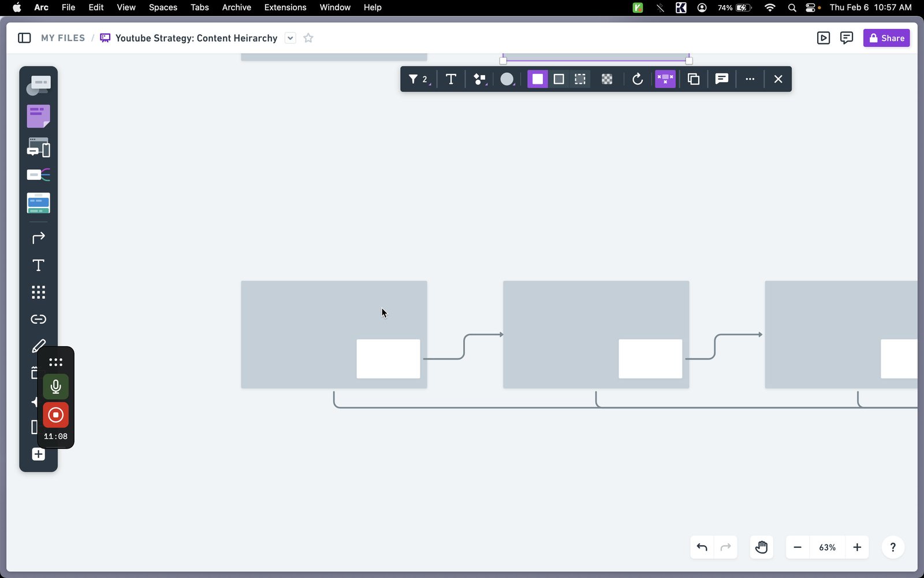Screen dimensions: 924x578
Task: Toggle the purple highlighted align option
Action: click(x=665, y=79)
